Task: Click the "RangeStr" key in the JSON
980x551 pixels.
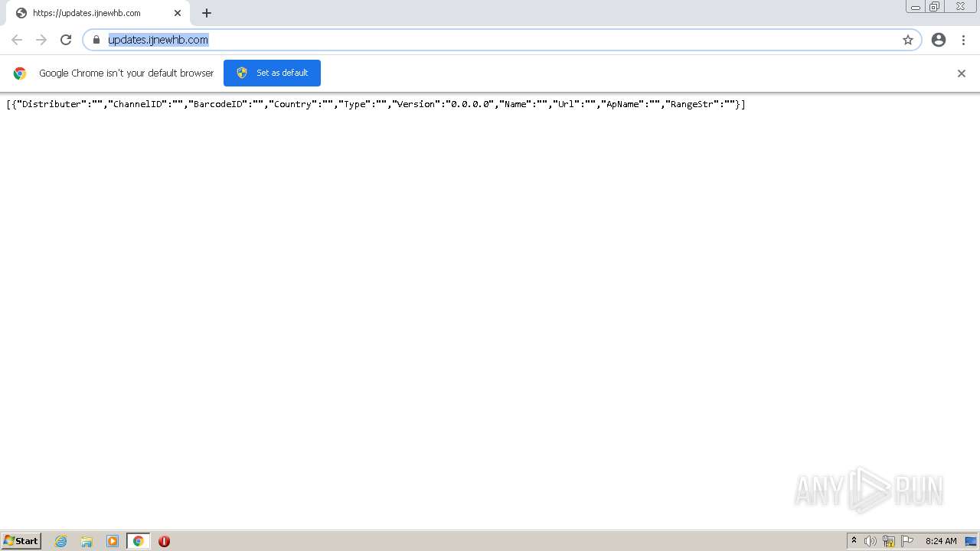Action: [692, 104]
